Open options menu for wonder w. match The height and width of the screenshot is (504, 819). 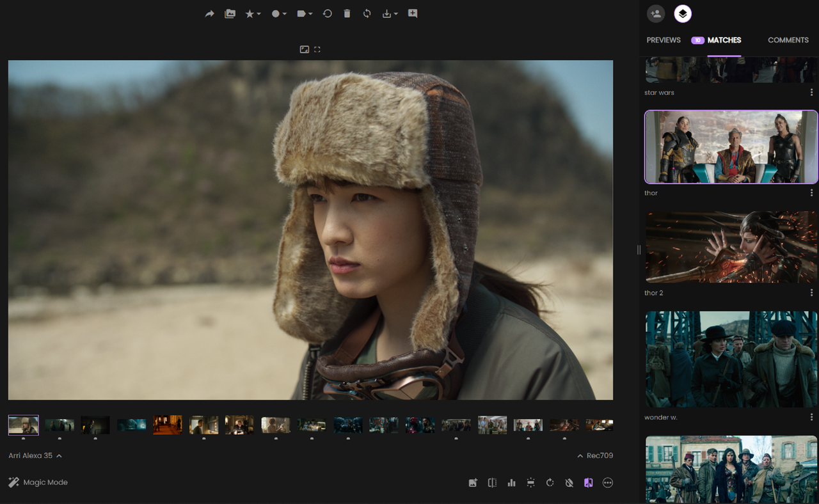click(x=811, y=417)
